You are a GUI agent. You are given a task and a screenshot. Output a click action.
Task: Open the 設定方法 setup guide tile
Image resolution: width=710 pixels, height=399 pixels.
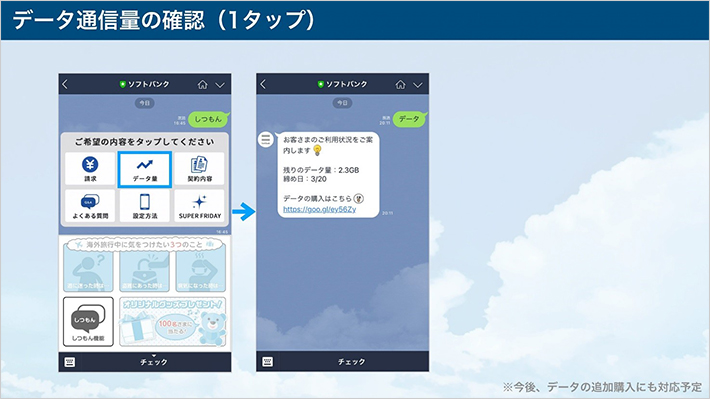point(145,206)
